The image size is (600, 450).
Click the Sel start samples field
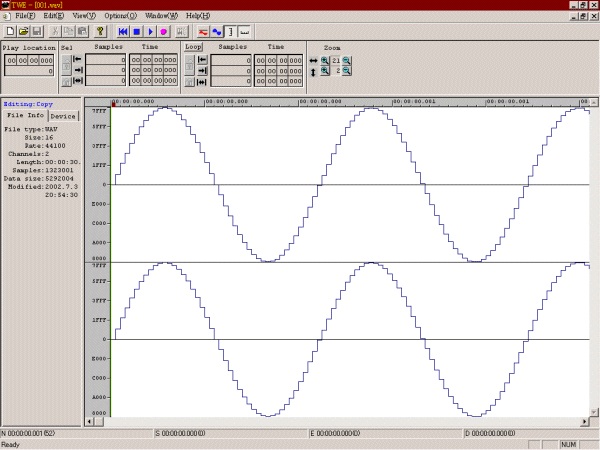click(x=105, y=60)
